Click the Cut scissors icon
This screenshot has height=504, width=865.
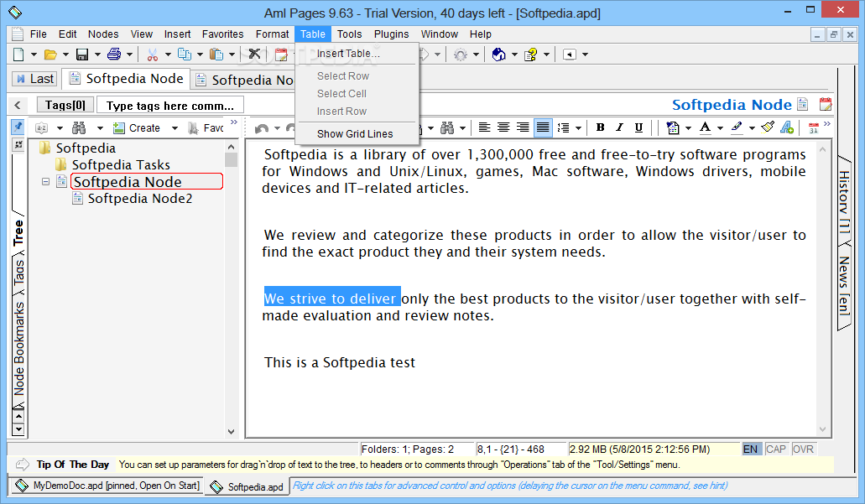tap(153, 54)
